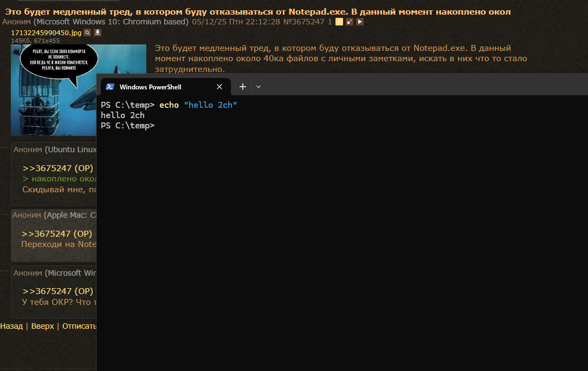Click the thread title text at the top
Screen dimensions: 588x371
click(258, 11)
